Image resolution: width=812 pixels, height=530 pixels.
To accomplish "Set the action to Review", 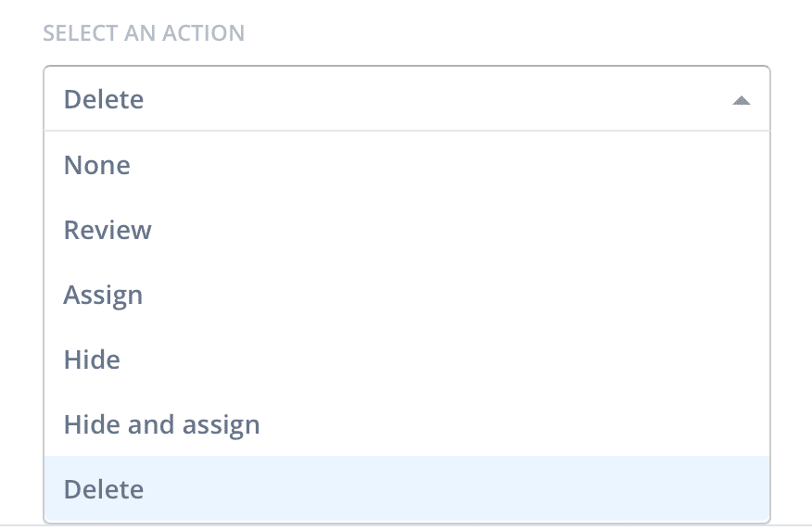I will point(407,230).
